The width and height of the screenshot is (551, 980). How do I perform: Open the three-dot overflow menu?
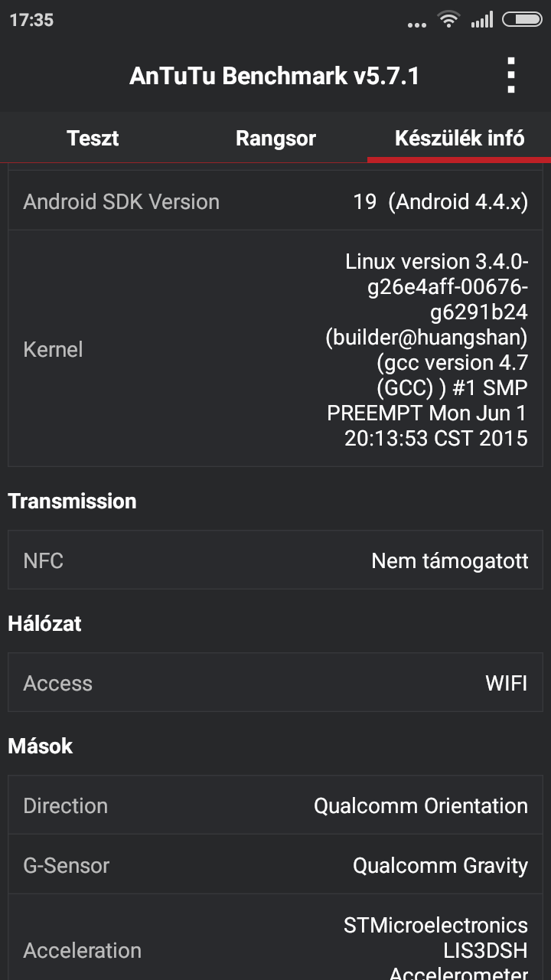pos(511,76)
